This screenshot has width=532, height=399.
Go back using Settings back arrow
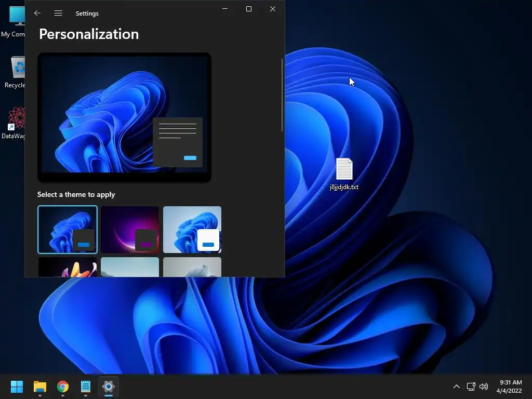tap(37, 13)
